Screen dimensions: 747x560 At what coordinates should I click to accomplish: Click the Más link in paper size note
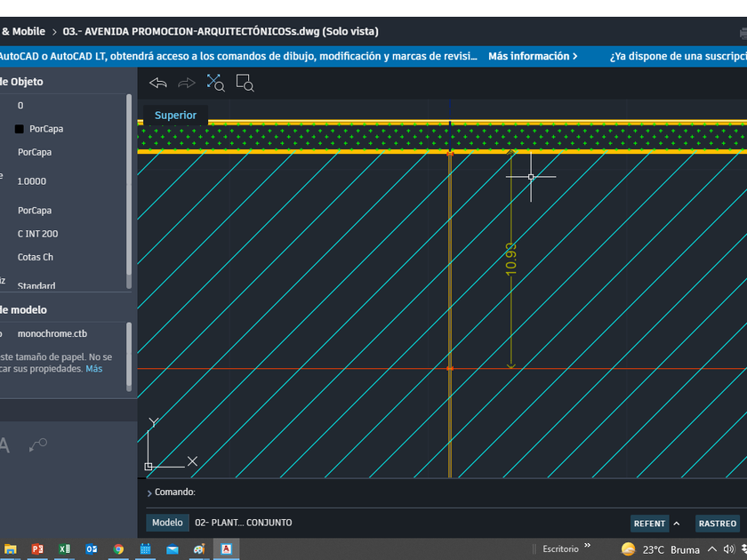[x=93, y=368]
